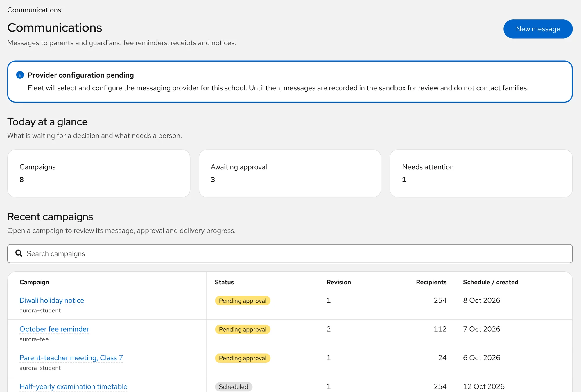Image resolution: width=581 pixels, height=392 pixels.
Task: Click the Communications breadcrumb
Action: coord(34,10)
